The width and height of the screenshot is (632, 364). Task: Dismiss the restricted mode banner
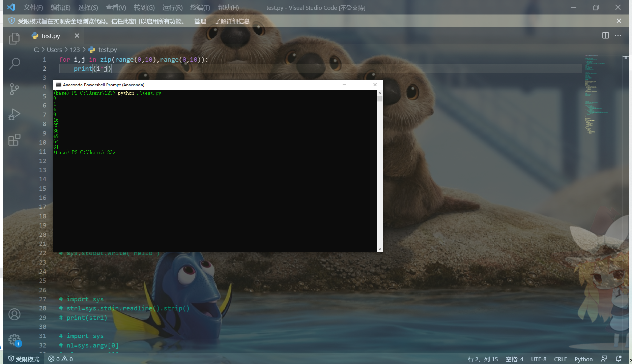(619, 21)
